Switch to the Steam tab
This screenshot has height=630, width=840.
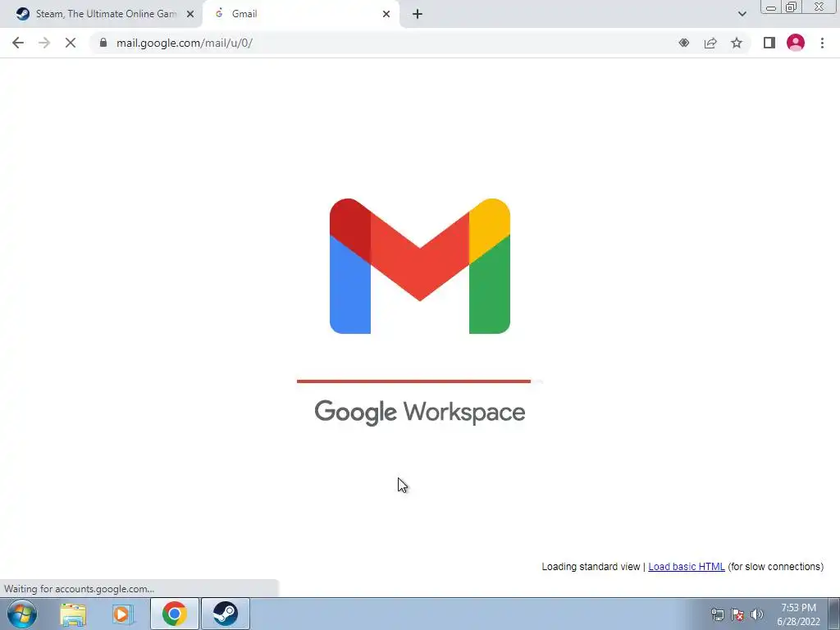tap(102, 14)
